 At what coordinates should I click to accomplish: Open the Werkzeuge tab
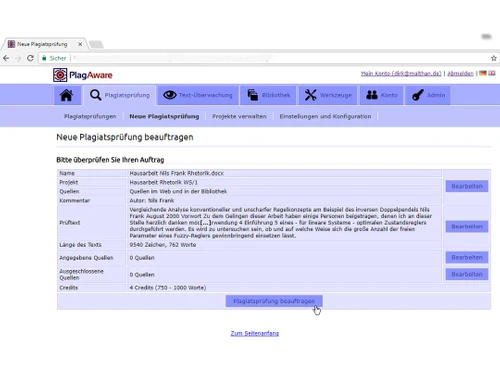tap(328, 95)
